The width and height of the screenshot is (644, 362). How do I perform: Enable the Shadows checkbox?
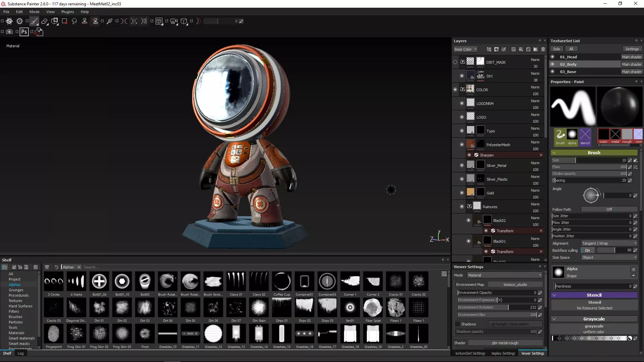click(458, 324)
